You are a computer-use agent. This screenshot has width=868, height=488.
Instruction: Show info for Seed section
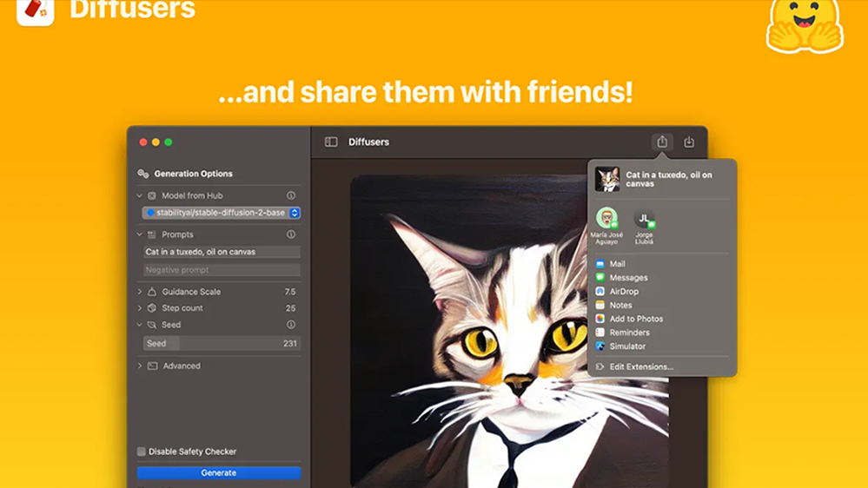(290, 325)
